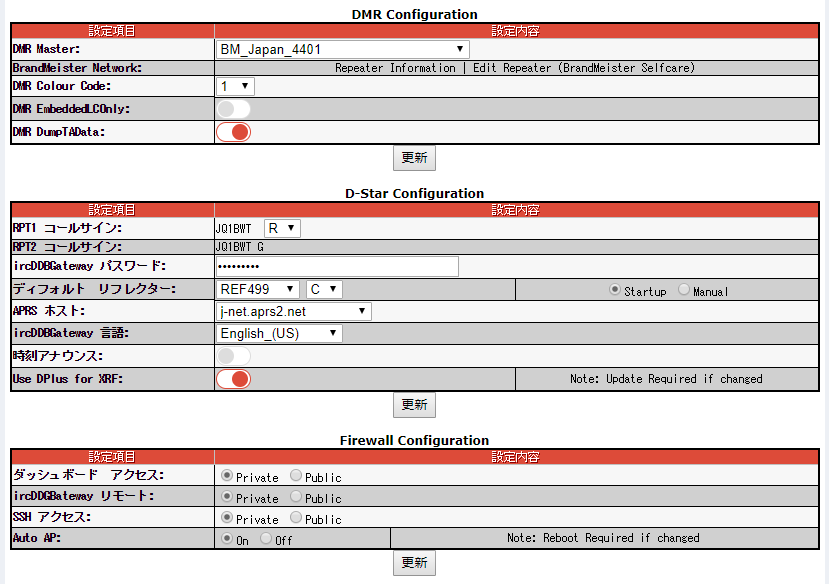Viewport: 829px width, 584px height.
Task: Open the RPT1 callsign module dropdown
Action: click(281, 228)
